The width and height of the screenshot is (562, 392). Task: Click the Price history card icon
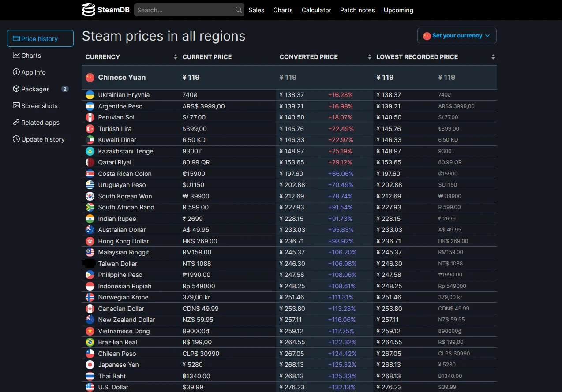pos(16,39)
